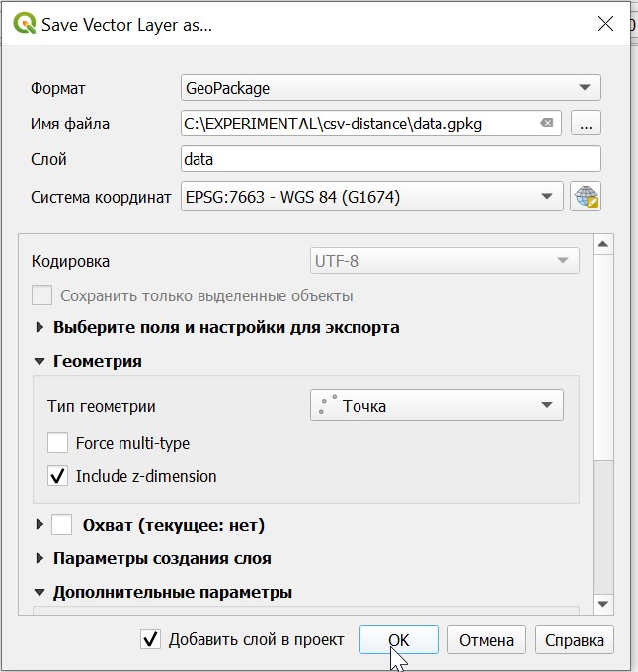Open the Система координат EPSG:7663 dropdown
Image resolution: width=638 pixels, height=672 pixels.
pos(371,197)
